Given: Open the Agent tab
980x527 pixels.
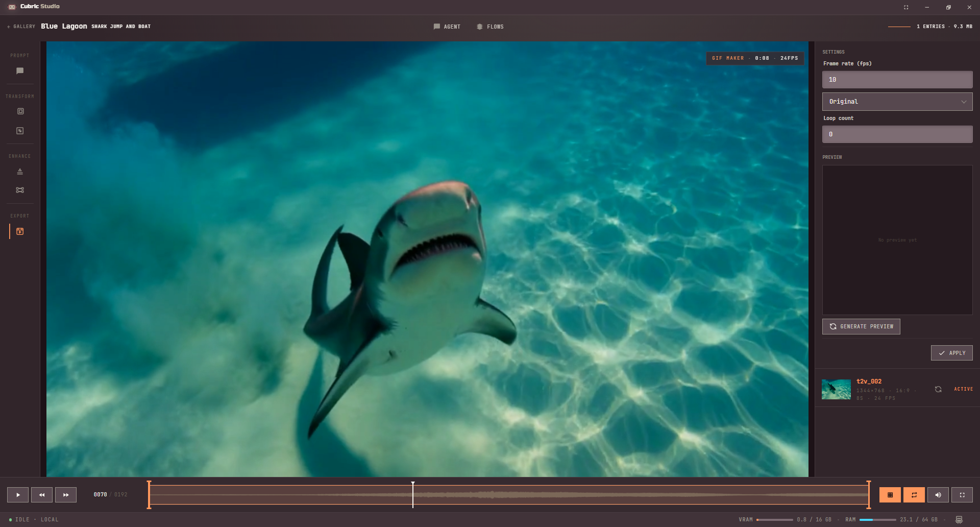Looking at the screenshot, I should 447,27.
